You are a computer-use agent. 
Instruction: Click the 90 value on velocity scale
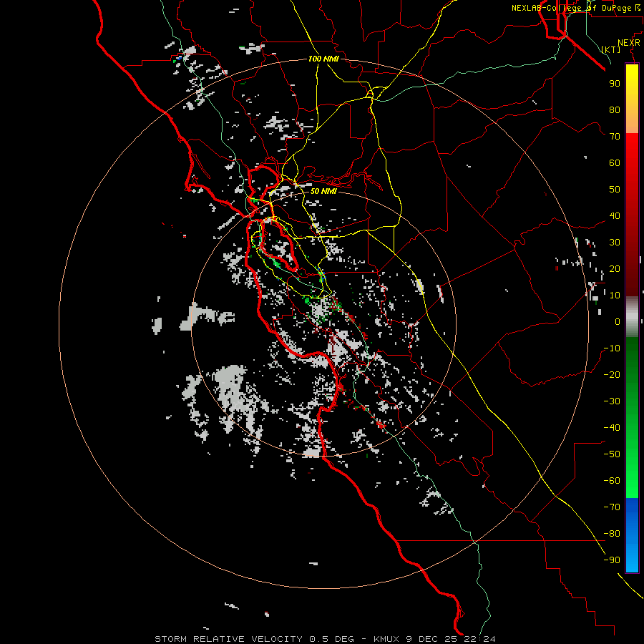point(615,84)
